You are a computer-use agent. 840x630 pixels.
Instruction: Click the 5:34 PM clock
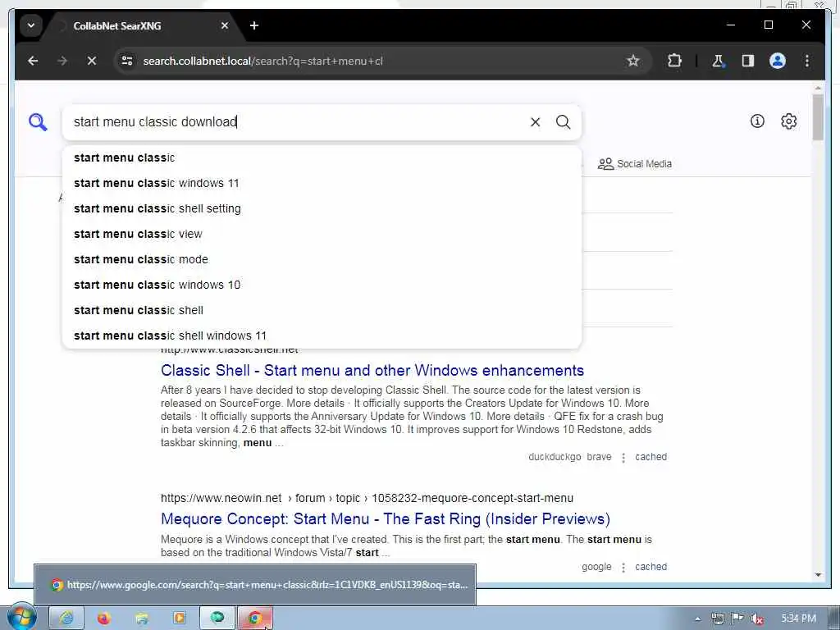tap(798, 619)
